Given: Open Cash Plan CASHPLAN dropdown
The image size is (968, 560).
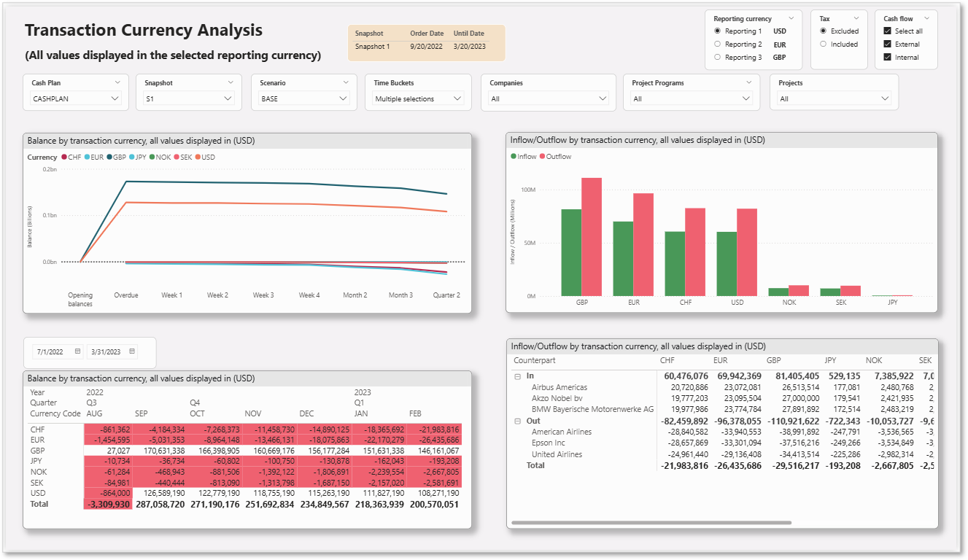Looking at the screenshot, I should (x=76, y=98).
